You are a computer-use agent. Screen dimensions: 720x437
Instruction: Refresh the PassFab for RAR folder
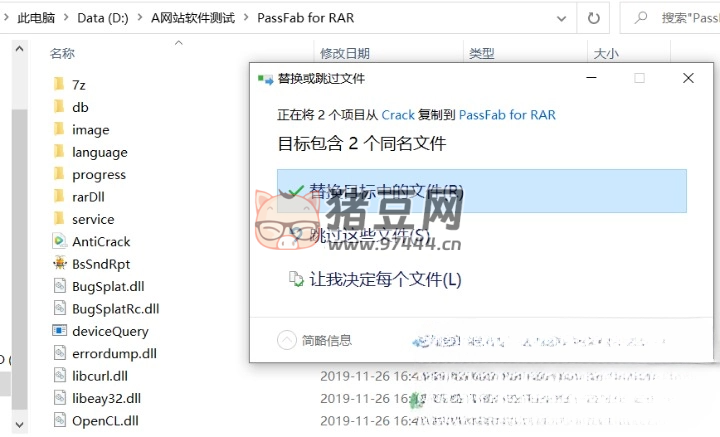coord(594,18)
